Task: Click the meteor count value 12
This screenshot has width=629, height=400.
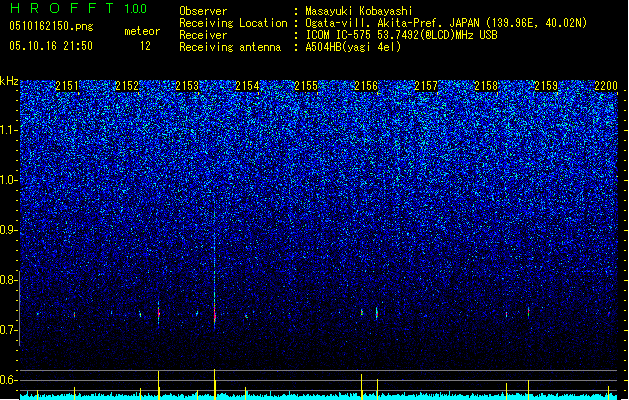Action: [145, 46]
